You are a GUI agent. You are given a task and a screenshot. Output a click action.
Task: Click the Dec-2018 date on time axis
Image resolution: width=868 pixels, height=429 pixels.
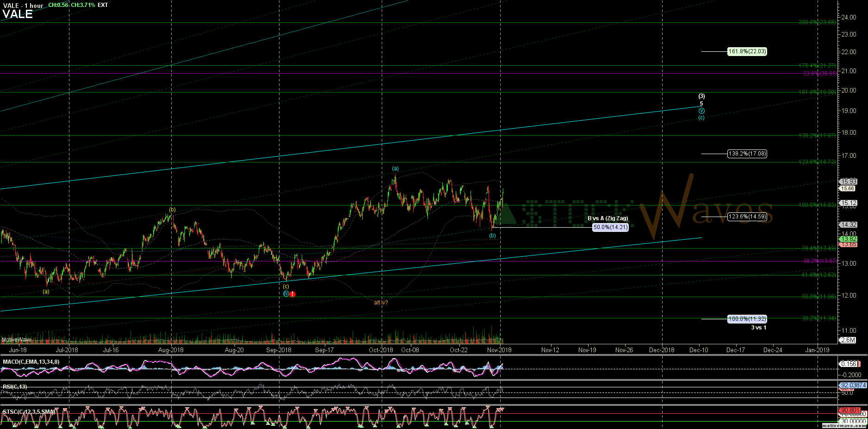tap(662, 350)
